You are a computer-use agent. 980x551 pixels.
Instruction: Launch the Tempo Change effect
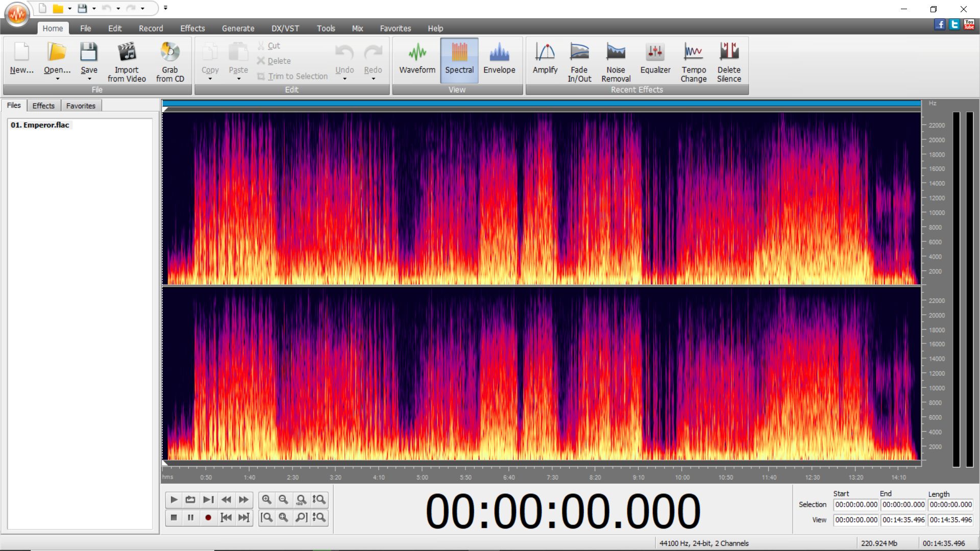point(693,60)
